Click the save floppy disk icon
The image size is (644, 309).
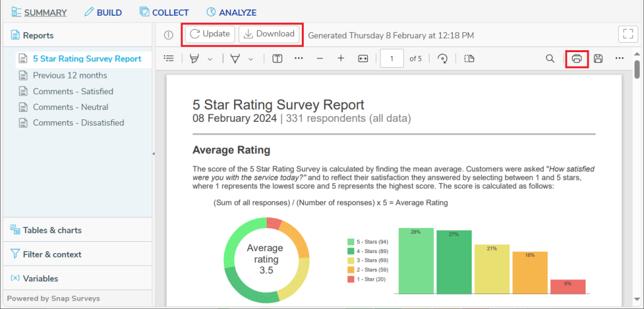click(x=599, y=58)
